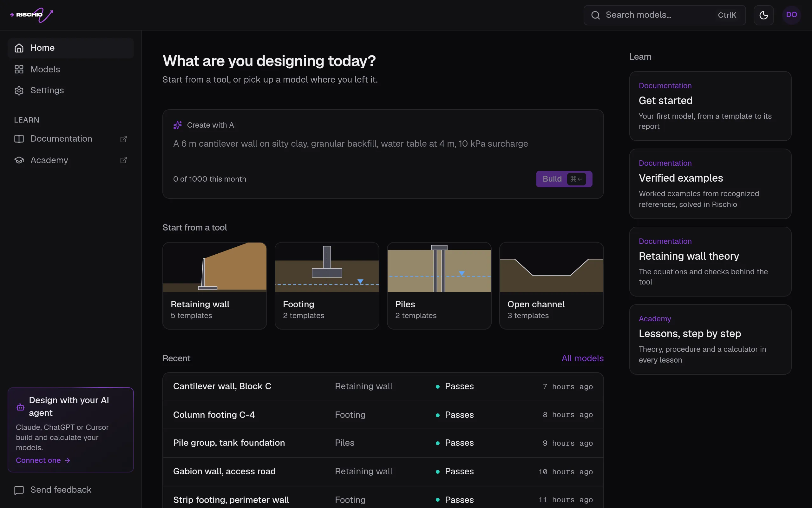Viewport: 812px width, 508px height.
Task: Go to Models in sidebar
Action: click(x=71, y=70)
